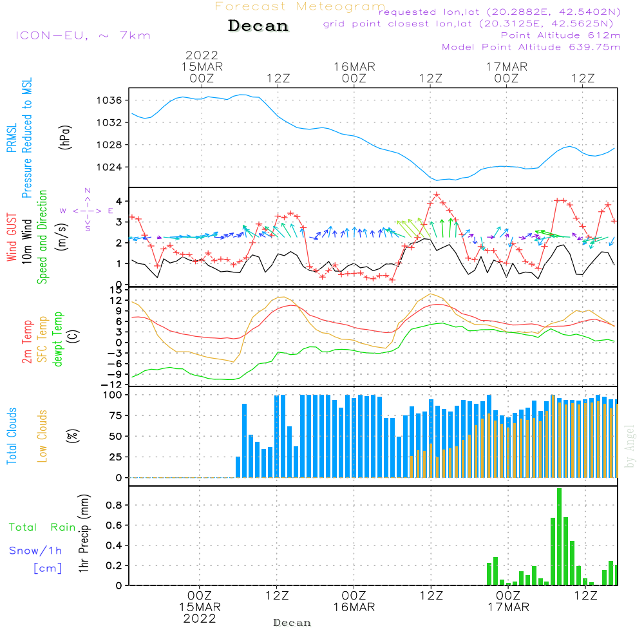
Task: Click the 'SFC Temp' orange label
Action: click(x=43, y=339)
